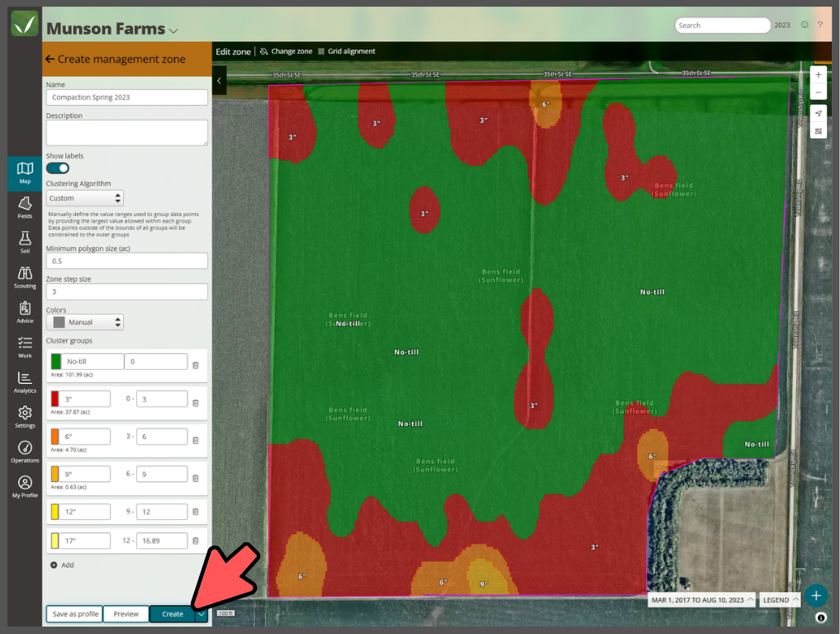Zoom in on the map
840x634 pixels.
coord(818,75)
